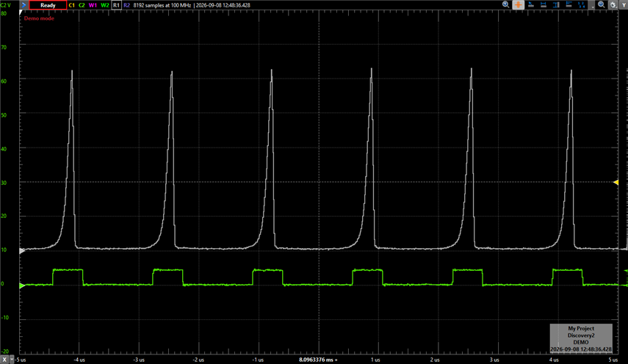628x364 pixels.
Task: Click the red Demo mode text
Action: click(x=39, y=18)
